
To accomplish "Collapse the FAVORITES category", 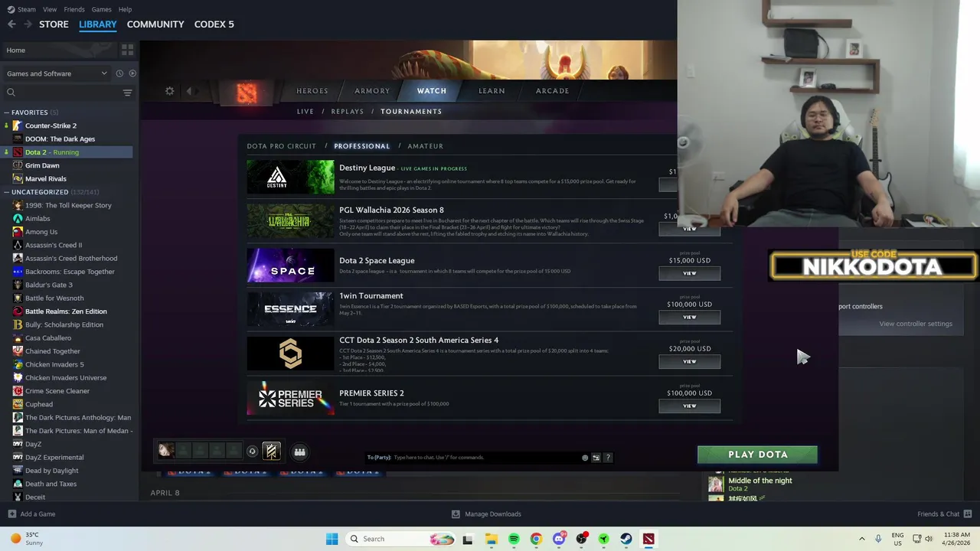I will click(6, 112).
